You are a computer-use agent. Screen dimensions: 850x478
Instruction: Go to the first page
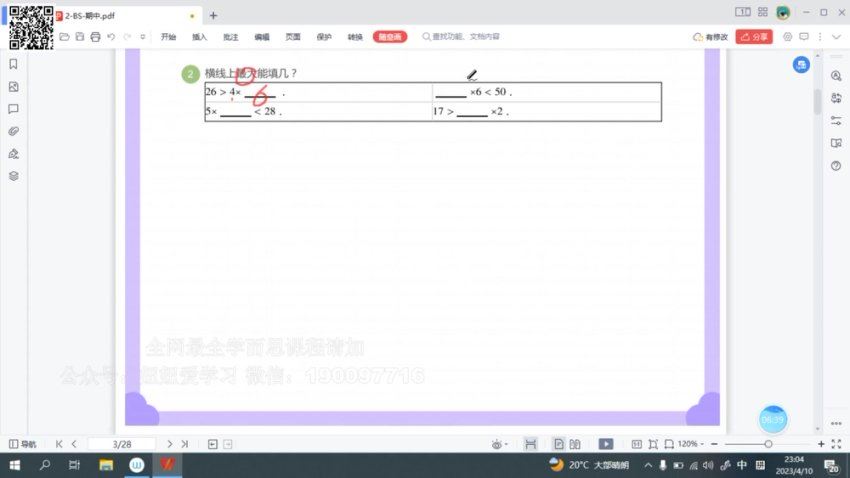[59, 444]
